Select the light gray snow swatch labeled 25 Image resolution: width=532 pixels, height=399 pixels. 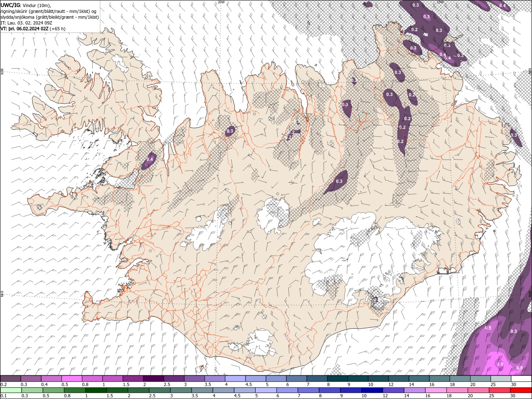click(x=500, y=379)
